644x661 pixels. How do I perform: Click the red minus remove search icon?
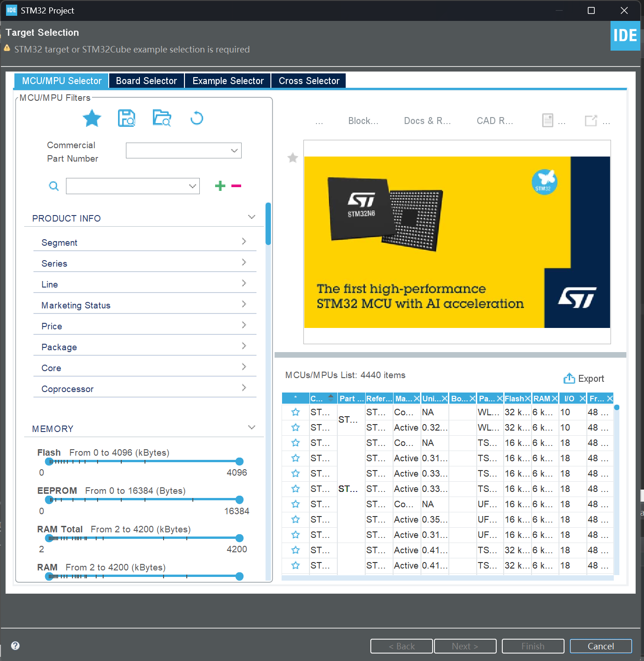[x=236, y=186]
